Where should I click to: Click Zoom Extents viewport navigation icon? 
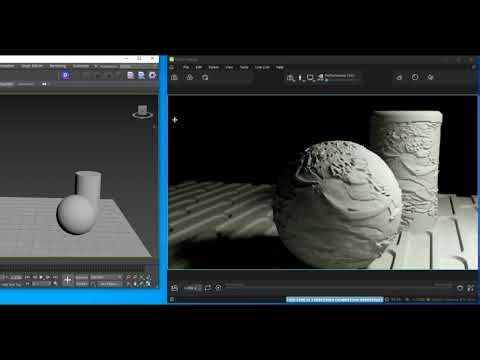[x=142, y=277]
